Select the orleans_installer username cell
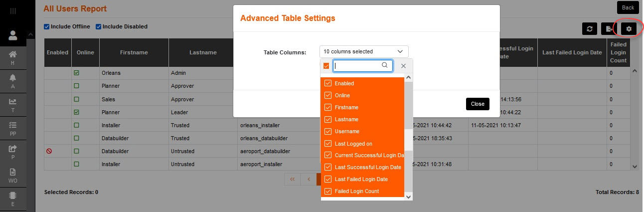Image resolution: width=644 pixels, height=212 pixels. coord(260,125)
